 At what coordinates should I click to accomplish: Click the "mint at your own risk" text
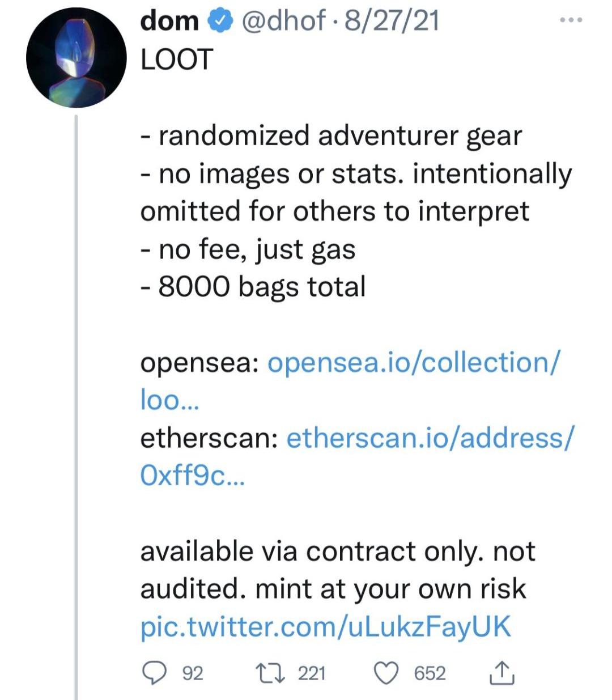391,589
